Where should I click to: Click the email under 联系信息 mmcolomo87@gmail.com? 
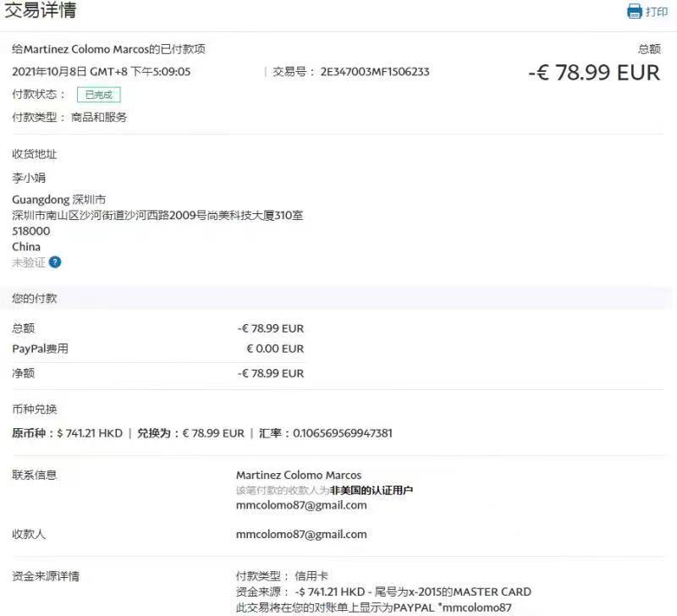coord(301,505)
